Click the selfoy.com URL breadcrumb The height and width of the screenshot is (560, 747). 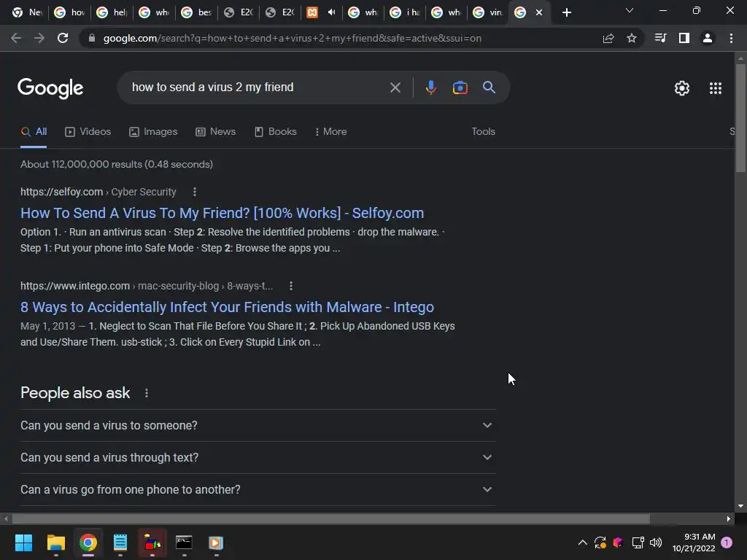(98, 192)
